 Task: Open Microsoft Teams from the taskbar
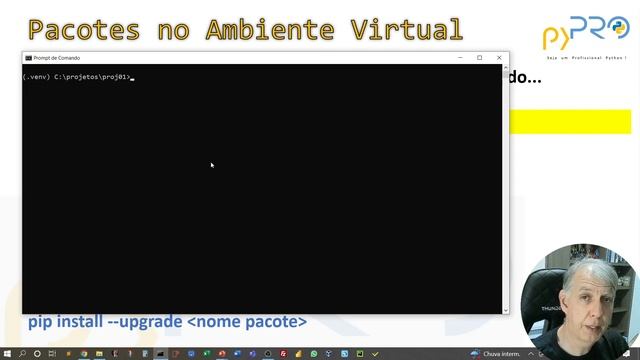(x=252, y=354)
